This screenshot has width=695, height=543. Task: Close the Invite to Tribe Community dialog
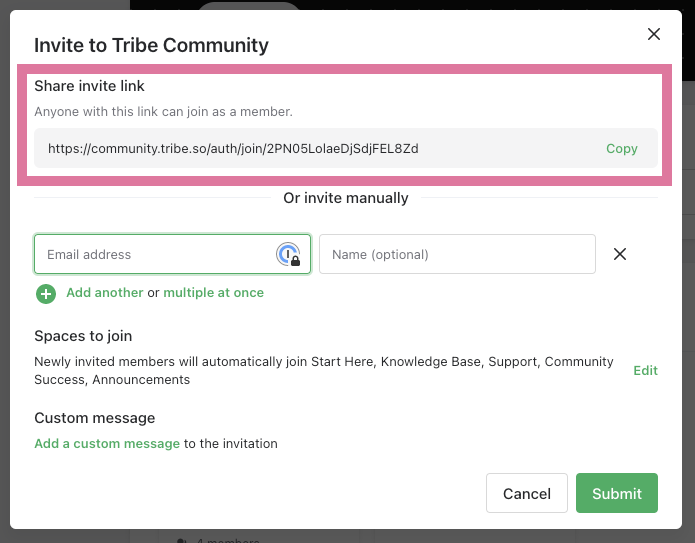point(654,34)
